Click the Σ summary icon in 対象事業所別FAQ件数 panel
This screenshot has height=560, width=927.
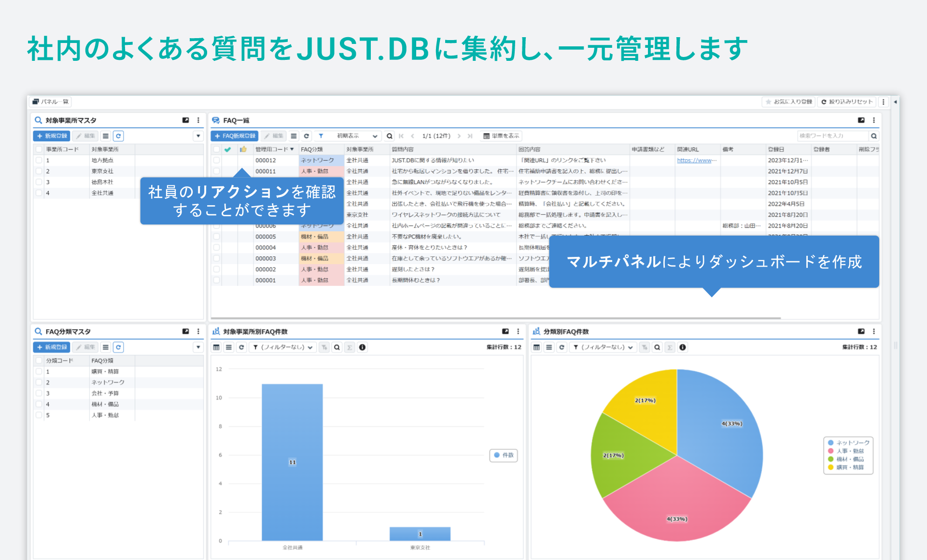click(x=349, y=347)
